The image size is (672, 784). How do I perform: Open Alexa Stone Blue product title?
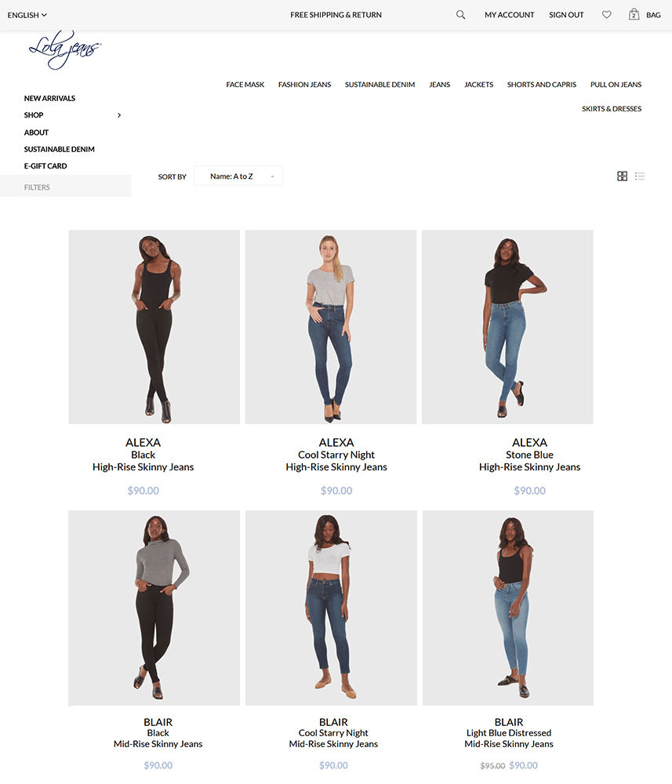click(x=529, y=455)
